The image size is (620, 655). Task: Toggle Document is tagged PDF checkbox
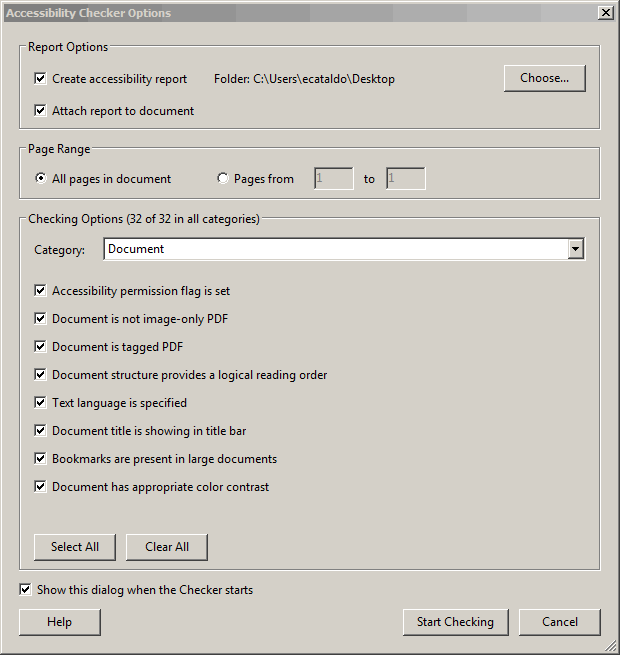41,347
